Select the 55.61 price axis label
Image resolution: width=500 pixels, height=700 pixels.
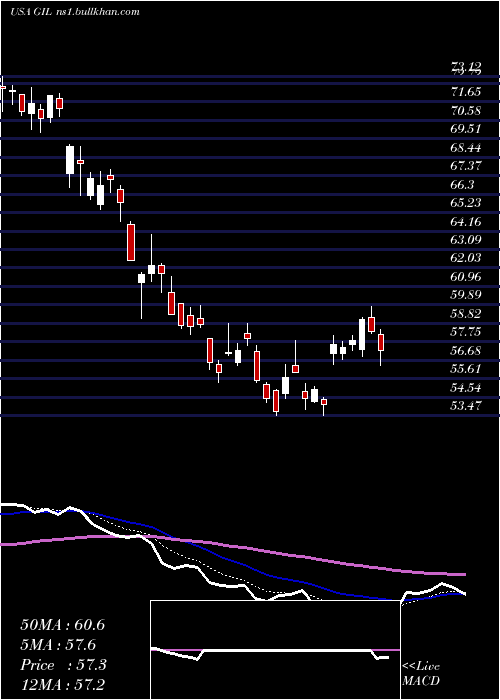coord(466,369)
